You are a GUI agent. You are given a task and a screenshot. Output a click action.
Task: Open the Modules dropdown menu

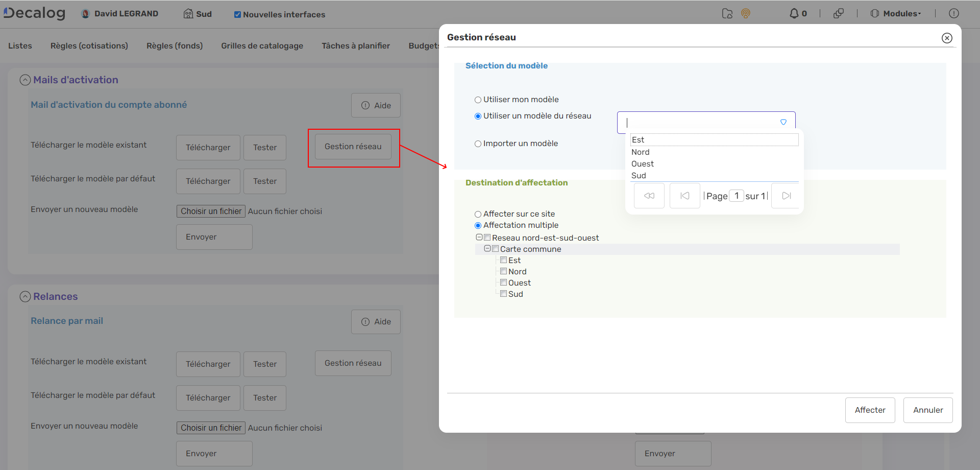(x=896, y=14)
